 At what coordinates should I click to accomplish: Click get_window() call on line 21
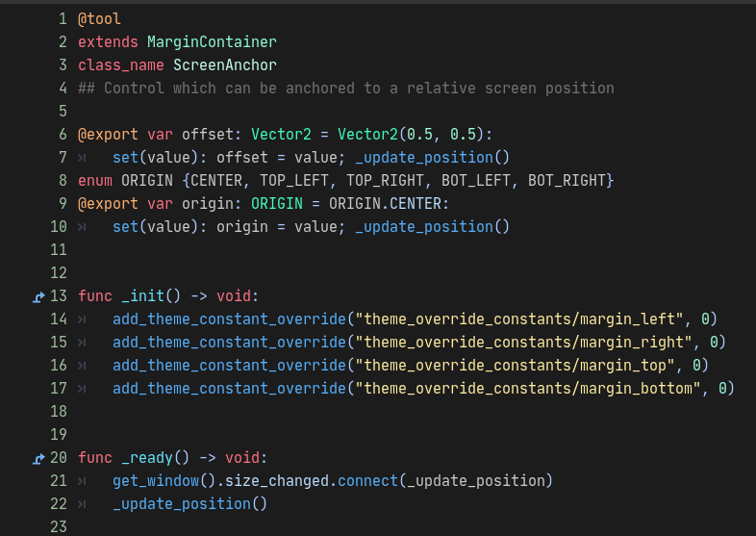coord(164,480)
